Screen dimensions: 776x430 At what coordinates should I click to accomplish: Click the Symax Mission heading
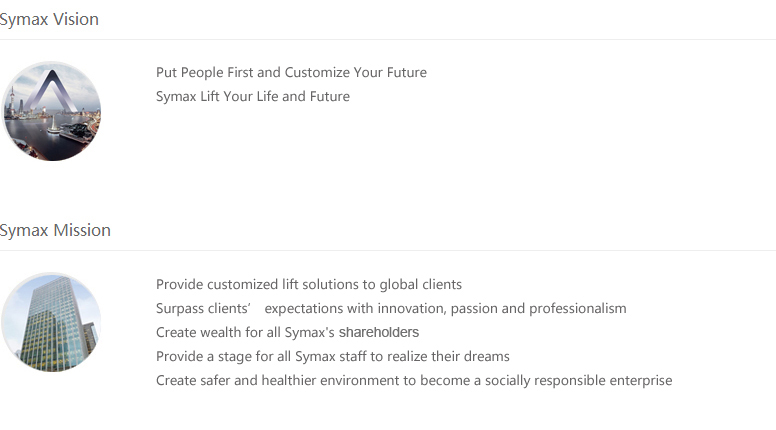[55, 231]
